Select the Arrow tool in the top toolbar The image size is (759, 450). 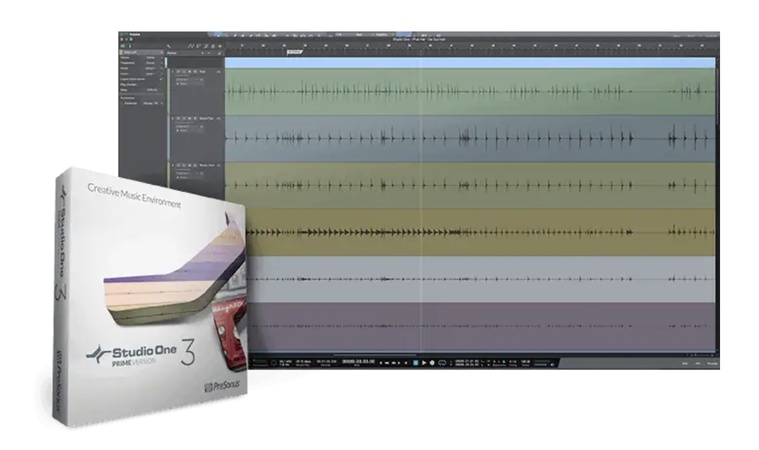pos(218,35)
